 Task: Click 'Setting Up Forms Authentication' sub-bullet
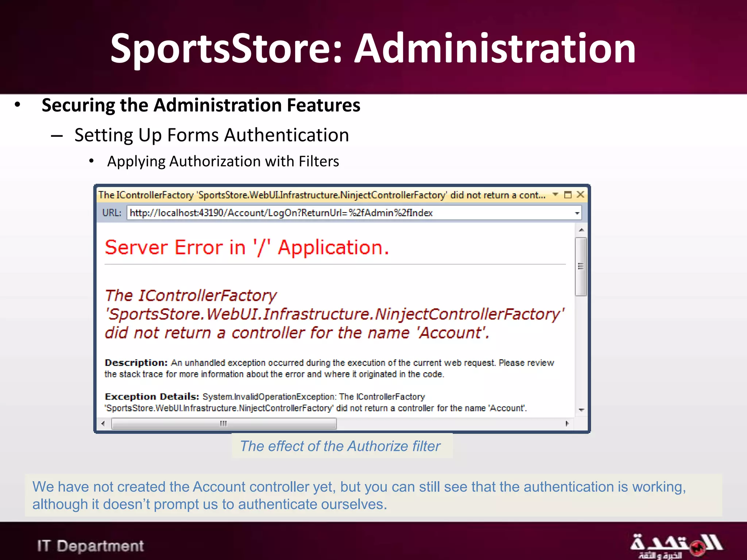[x=212, y=135]
